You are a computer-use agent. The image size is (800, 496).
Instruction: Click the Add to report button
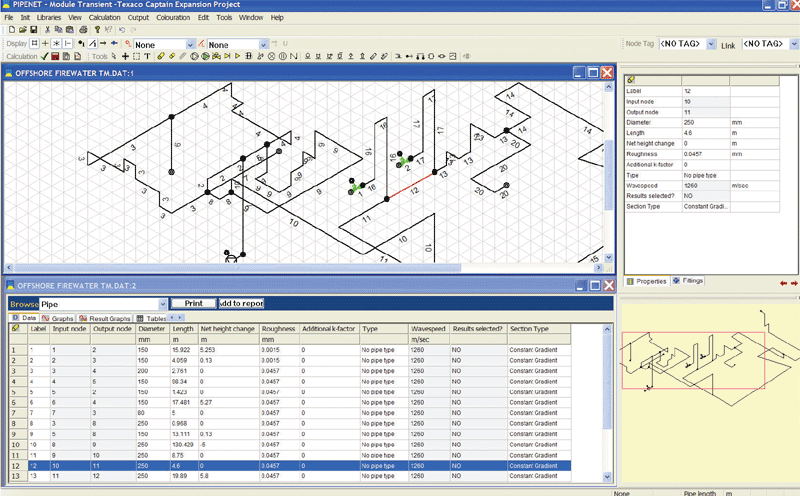point(241,303)
